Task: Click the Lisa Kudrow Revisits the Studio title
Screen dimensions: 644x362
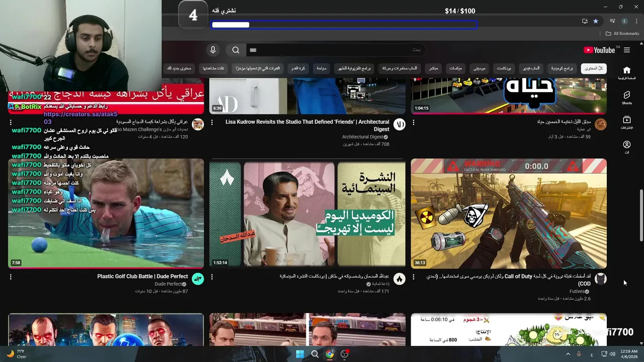Action: coord(307,125)
